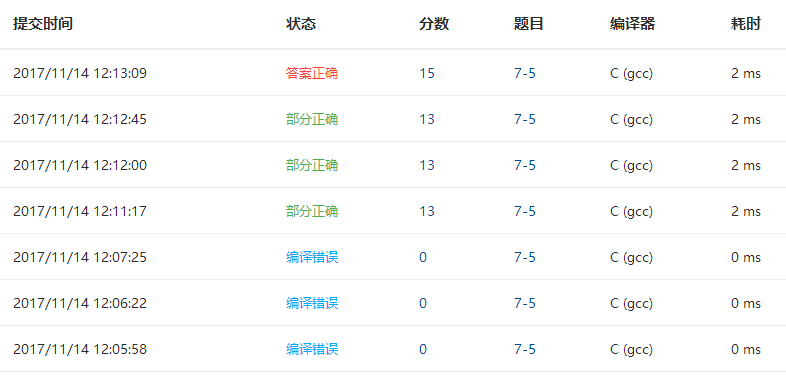
Task: Select timestamp 2017/11/14 12:05:58
Action: click(80, 349)
